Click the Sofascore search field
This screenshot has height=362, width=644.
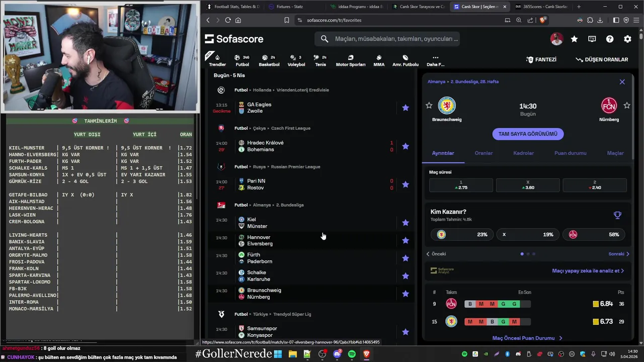[387, 39]
